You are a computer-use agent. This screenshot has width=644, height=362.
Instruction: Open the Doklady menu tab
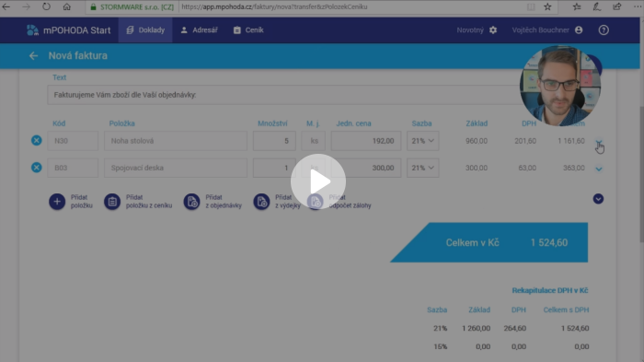click(145, 30)
